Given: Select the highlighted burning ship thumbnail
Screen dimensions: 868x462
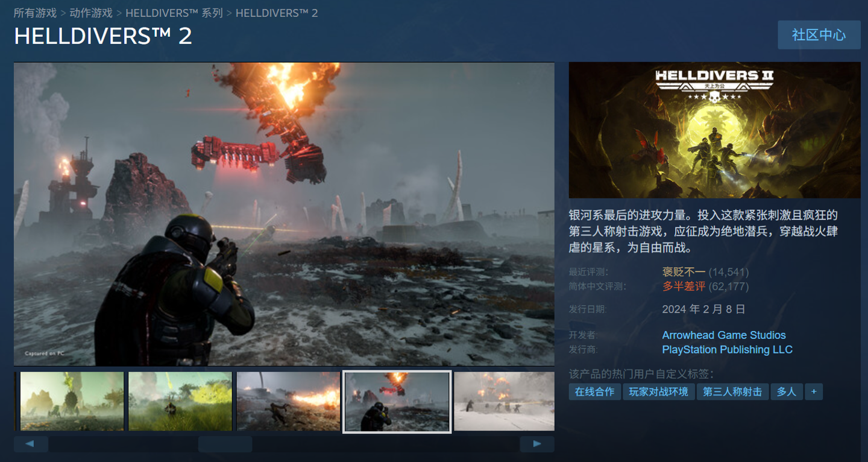Looking at the screenshot, I should [397, 401].
